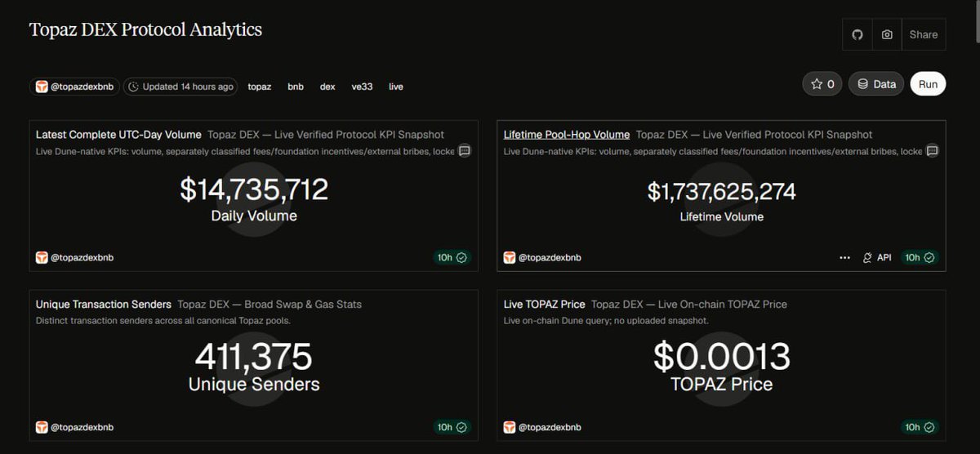
Task: Click 10h freshness badge on Lifetime Volume card
Action: click(x=920, y=258)
